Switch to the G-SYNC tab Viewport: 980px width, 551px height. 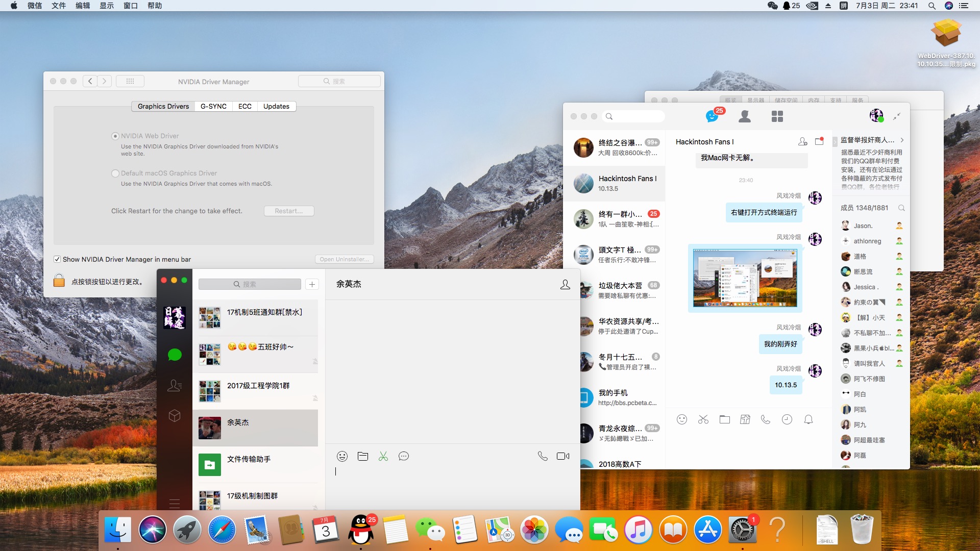coord(213,106)
